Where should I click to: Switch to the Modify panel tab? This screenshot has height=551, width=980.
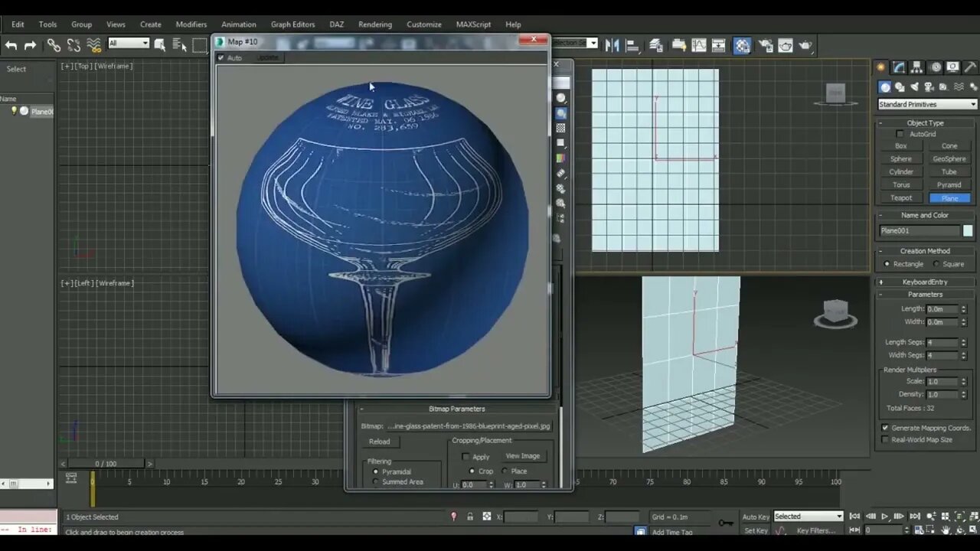(x=900, y=67)
